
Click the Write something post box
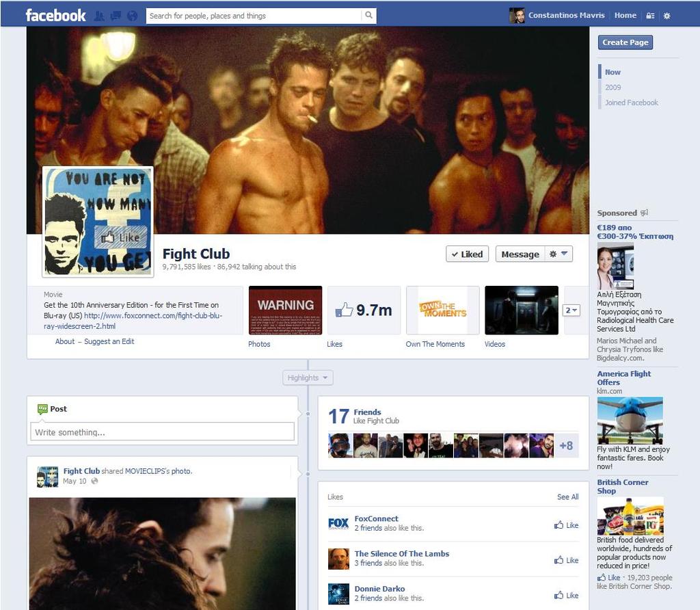coord(163,432)
